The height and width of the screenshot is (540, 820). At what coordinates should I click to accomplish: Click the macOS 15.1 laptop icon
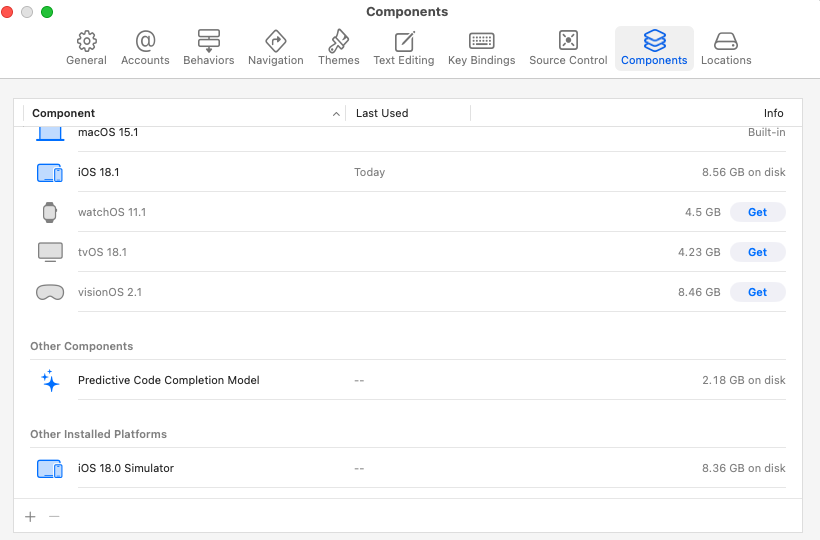[50, 133]
